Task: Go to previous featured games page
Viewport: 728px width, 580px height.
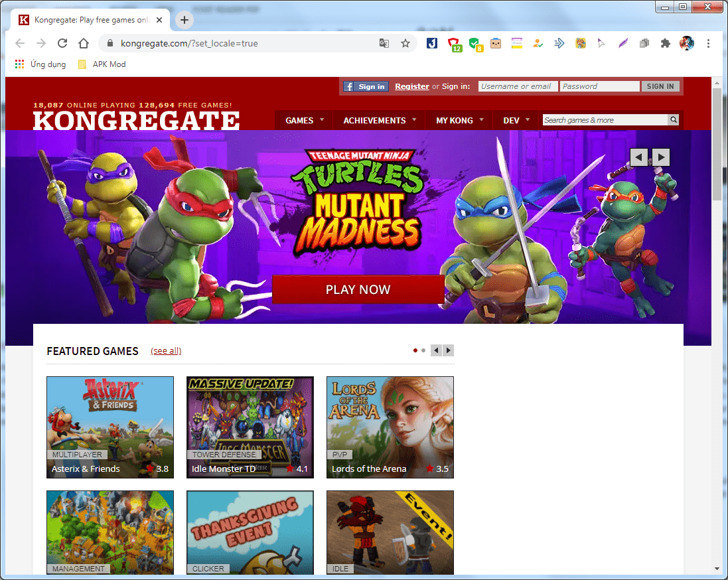Action: pyautogui.click(x=436, y=350)
